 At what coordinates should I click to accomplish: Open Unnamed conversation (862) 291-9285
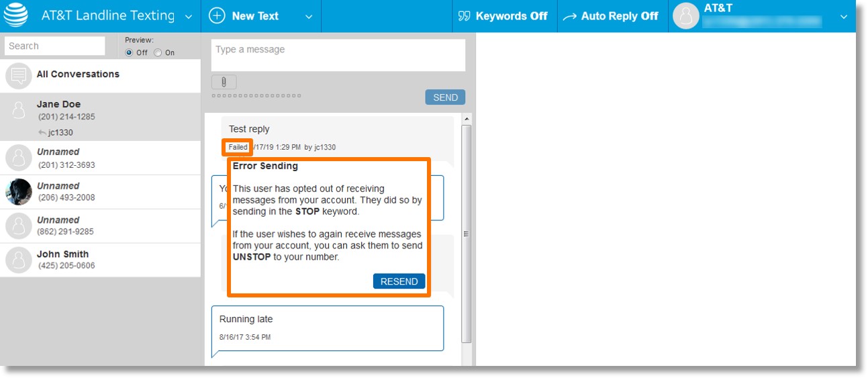click(x=100, y=226)
